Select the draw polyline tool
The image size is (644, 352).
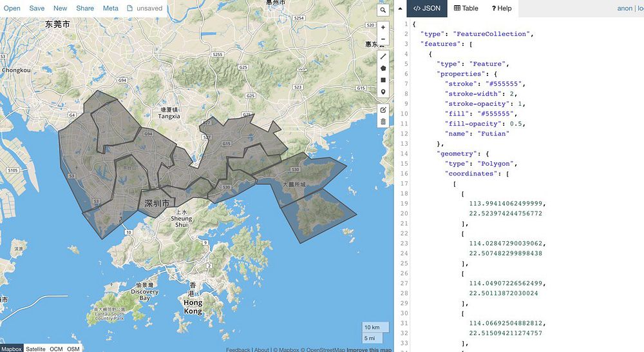(x=383, y=56)
